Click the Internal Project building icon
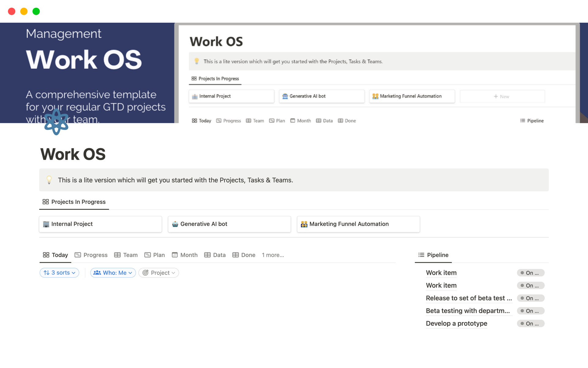This screenshot has height=368, width=588. point(46,224)
